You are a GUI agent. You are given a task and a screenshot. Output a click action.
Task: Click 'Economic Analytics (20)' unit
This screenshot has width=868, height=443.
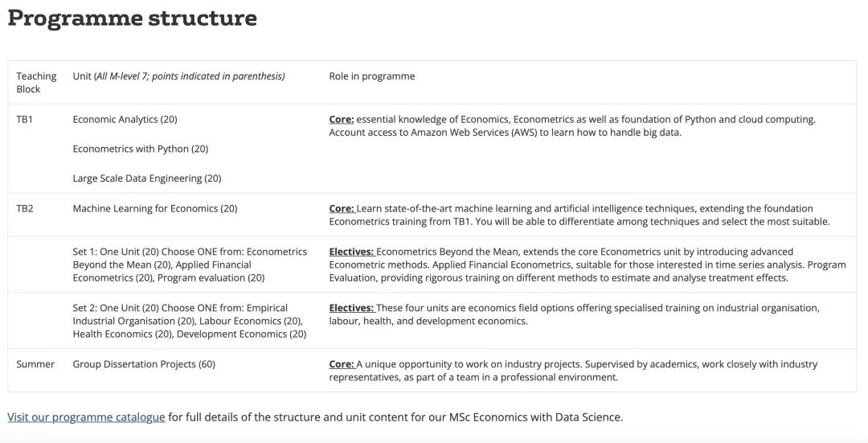tap(125, 120)
